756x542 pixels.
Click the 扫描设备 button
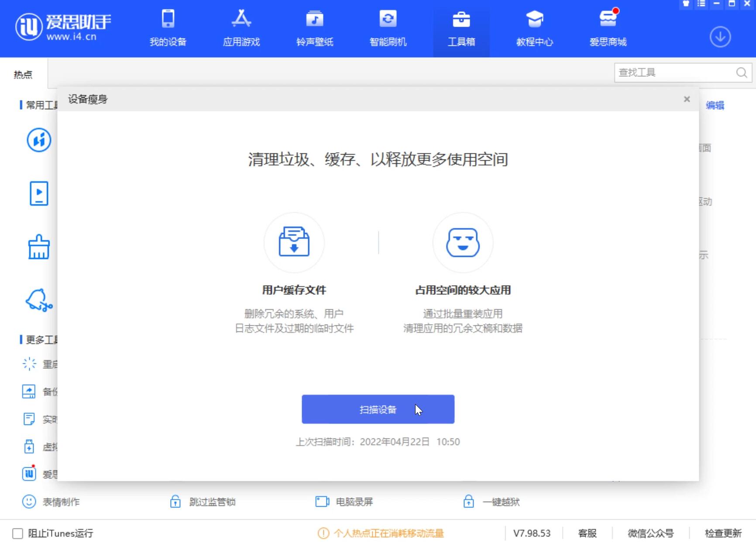point(378,409)
